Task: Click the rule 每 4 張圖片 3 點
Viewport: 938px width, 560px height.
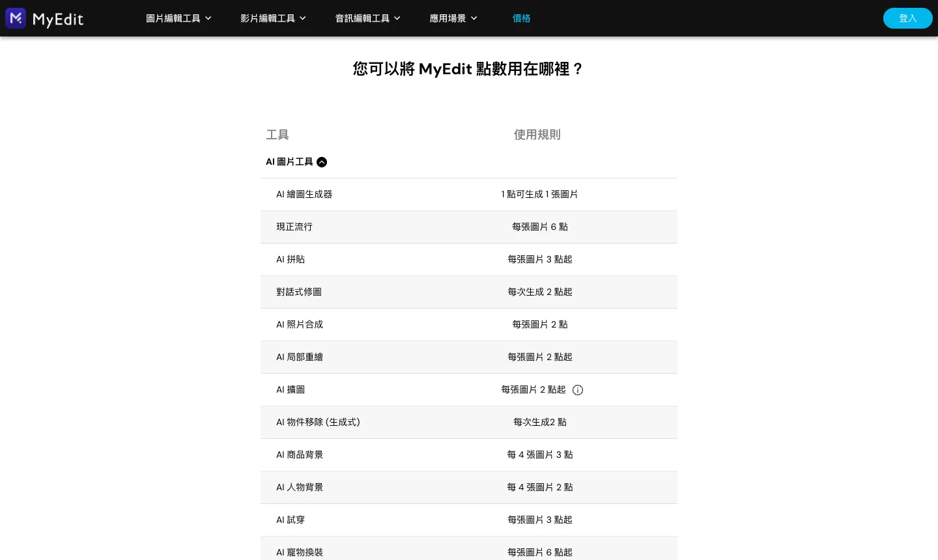Action: 540,455
